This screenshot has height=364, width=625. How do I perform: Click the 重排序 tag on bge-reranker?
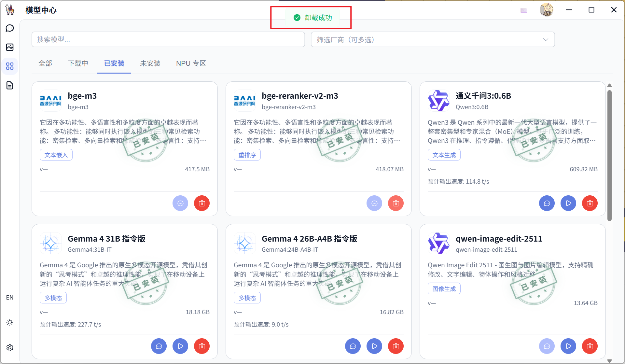coord(247,155)
